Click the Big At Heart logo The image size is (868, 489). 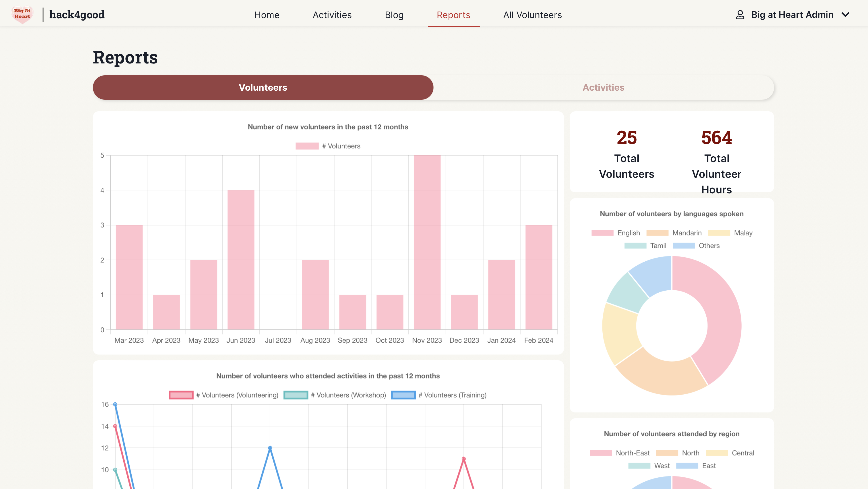click(x=22, y=15)
